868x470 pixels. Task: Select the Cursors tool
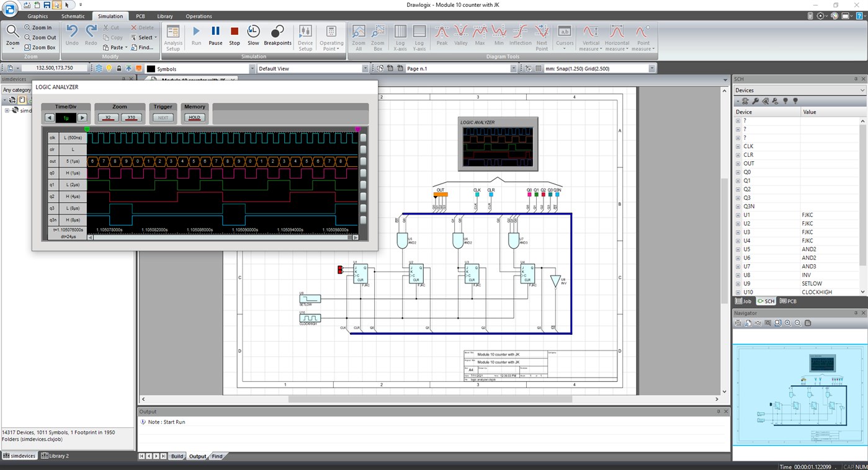(x=563, y=36)
